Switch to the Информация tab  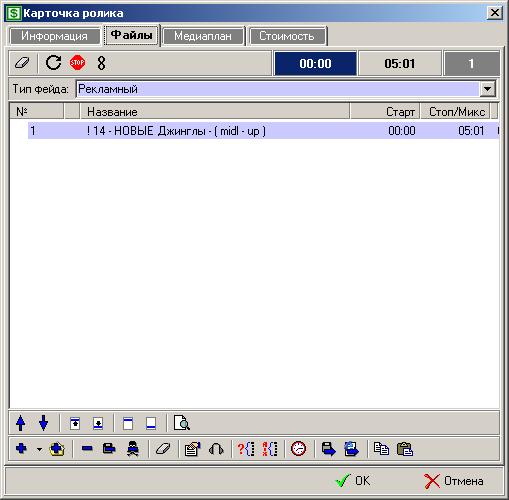click(x=54, y=36)
